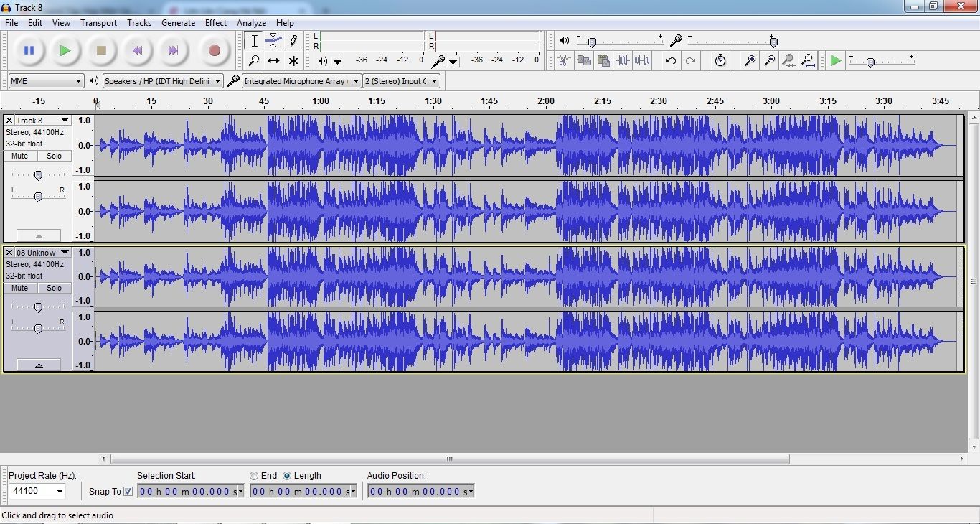This screenshot has width=980, height=524.
Task: Open the Integrated Microphone Array dropdown
Action: [x=301, y=81]
